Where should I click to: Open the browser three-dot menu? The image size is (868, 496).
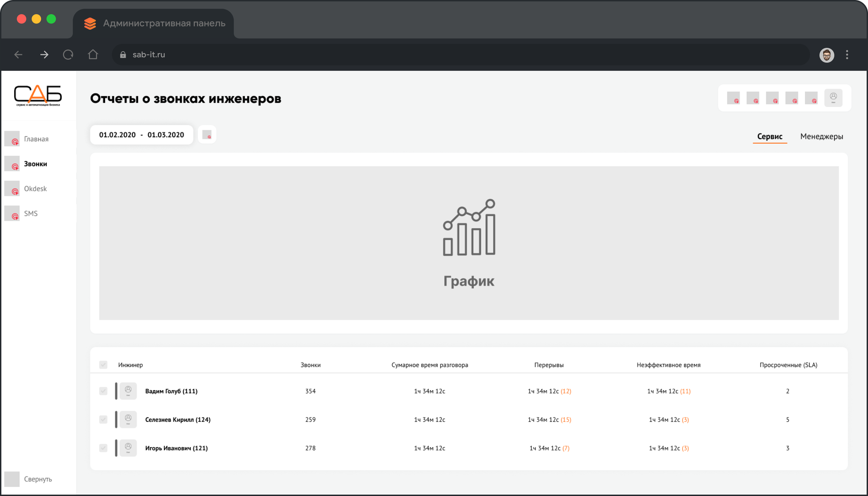(847, 55)
